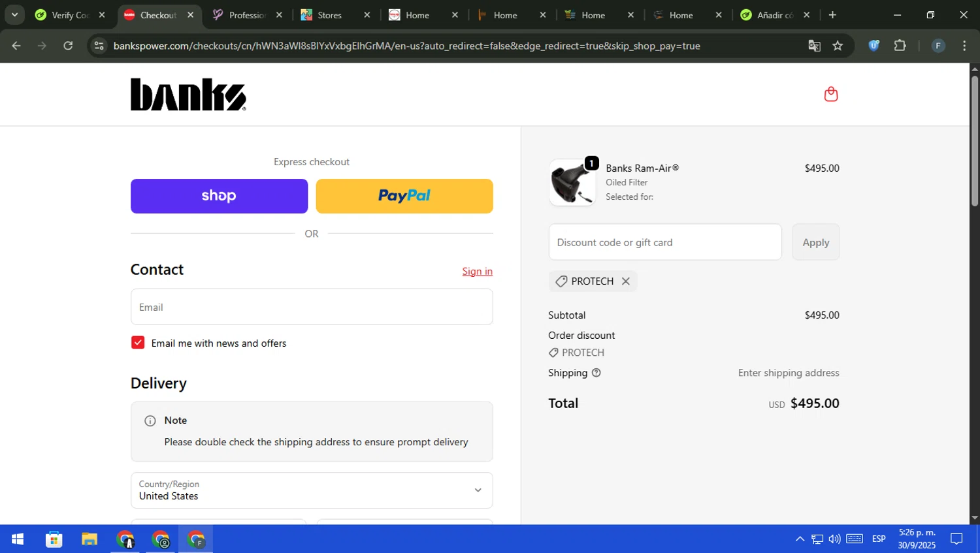The width and height of the screenshot is (980, 553).
Task: Click the browser address bar URL
Action: 406,46
